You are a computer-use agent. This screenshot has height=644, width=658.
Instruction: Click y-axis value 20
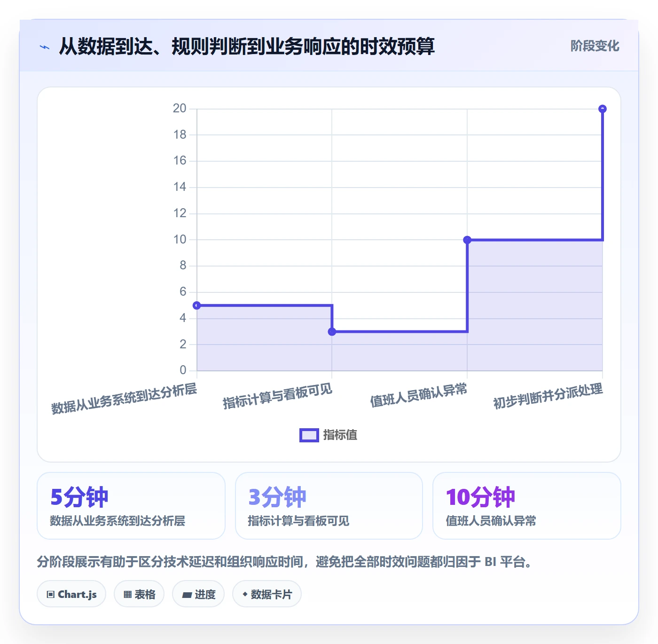tap(180, 109)
